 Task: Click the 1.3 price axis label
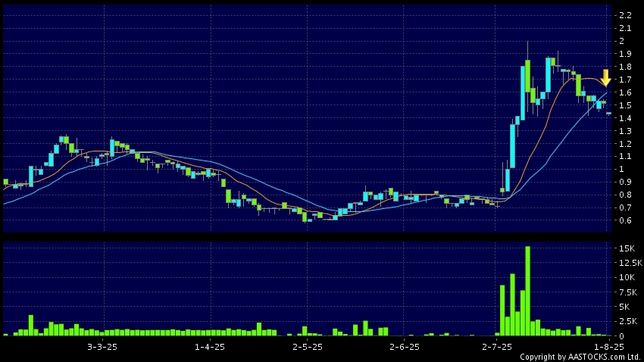(x=625, y=131)
